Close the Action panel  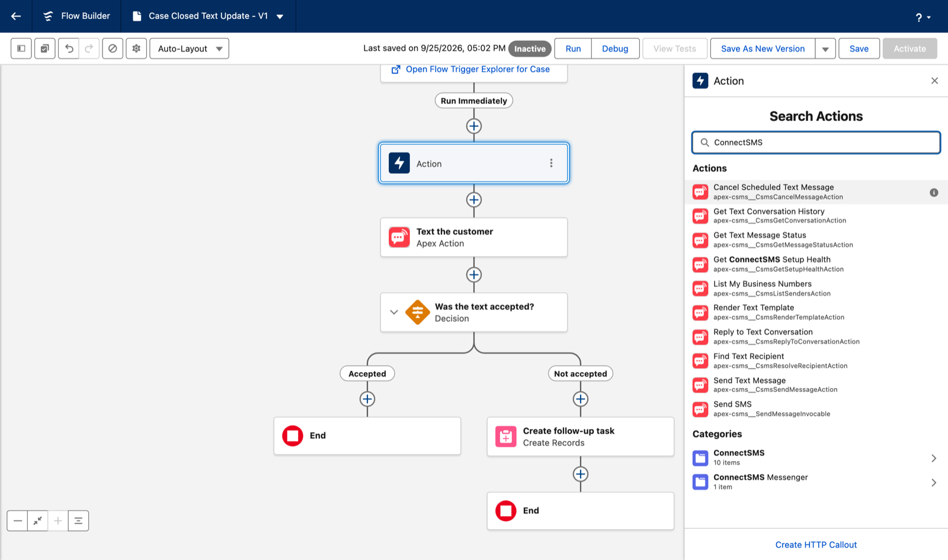point(934,81)
